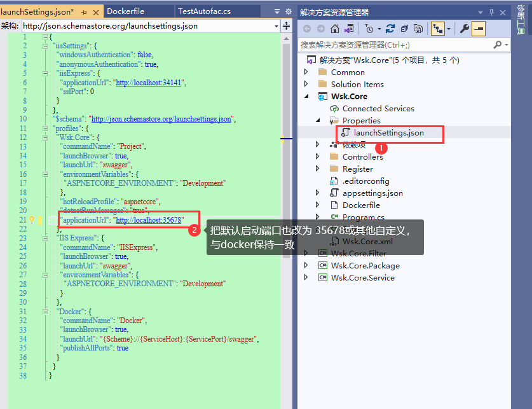
Task: Toggle file nesting view button
Action: click(x=438, y=29)
